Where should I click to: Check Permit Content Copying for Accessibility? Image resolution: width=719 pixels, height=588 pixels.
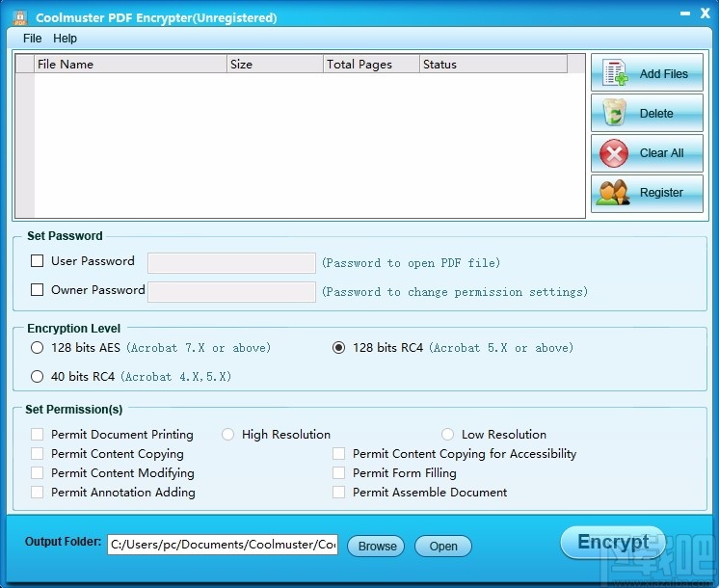(339, 454)
